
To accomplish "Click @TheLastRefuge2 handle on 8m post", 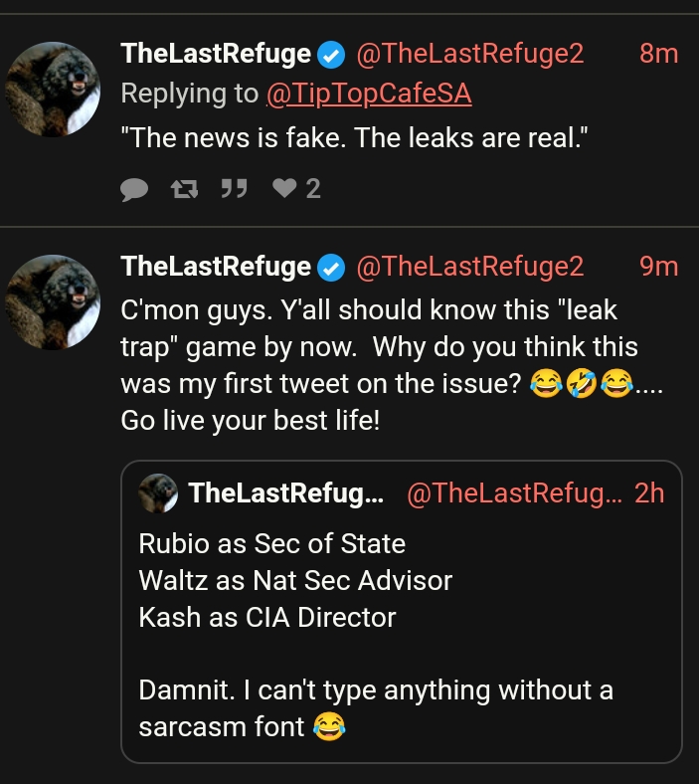I will (469, 54).
